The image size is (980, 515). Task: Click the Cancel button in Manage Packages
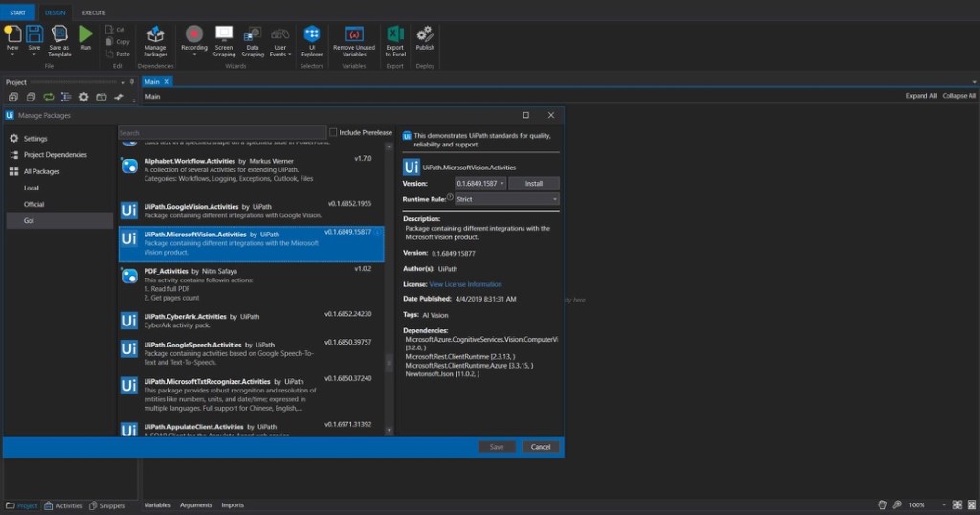pyautogui.click(x=541, y=447)
